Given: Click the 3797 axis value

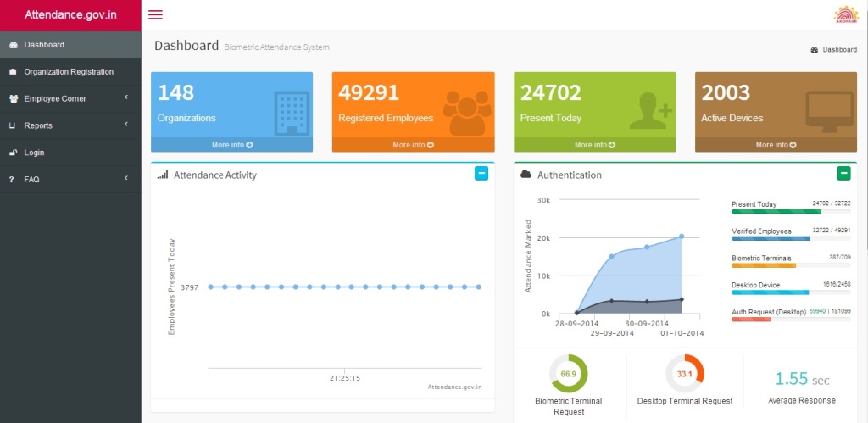Looking at the screenshot, I should 189,287.
